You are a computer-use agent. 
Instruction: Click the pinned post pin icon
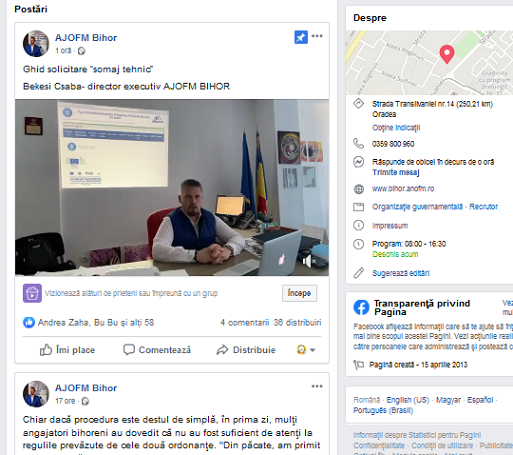tap(301, 37)
